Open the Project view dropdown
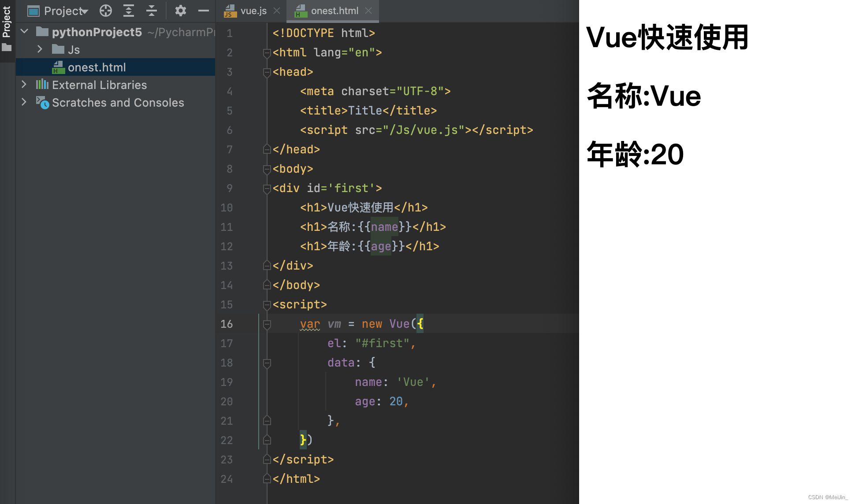The width and height of the screenshot is (855, 504). [x=58, y=11]
